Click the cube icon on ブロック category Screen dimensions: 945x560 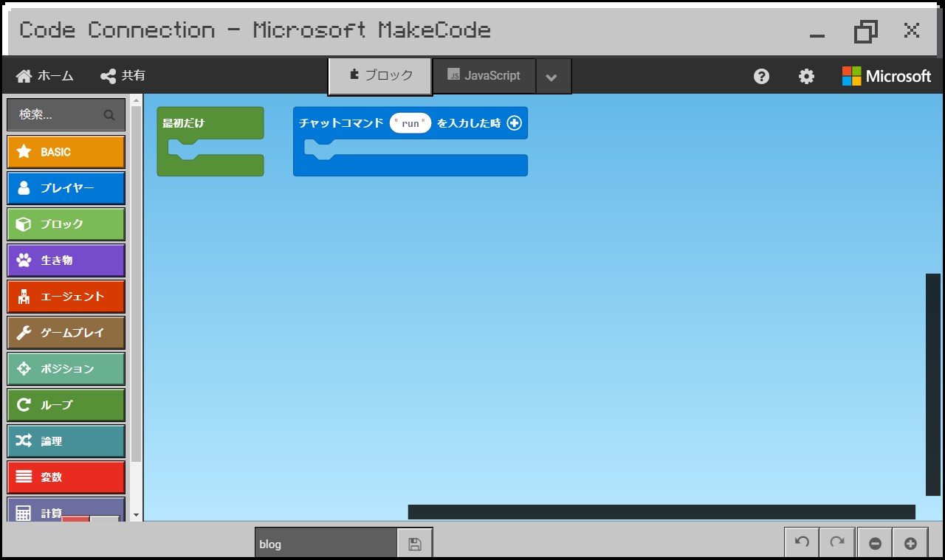(24, 224)
